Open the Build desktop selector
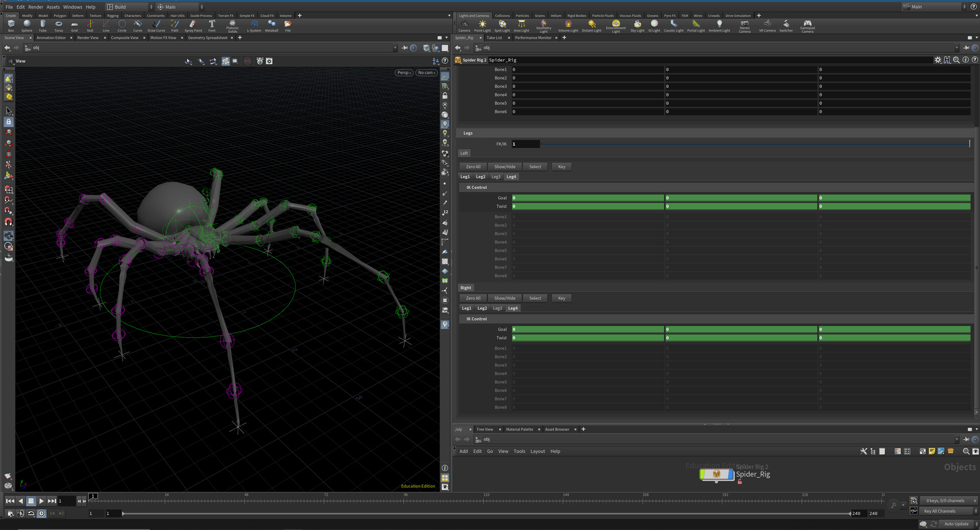Screen dimensions: 980x530 (127, 7)
